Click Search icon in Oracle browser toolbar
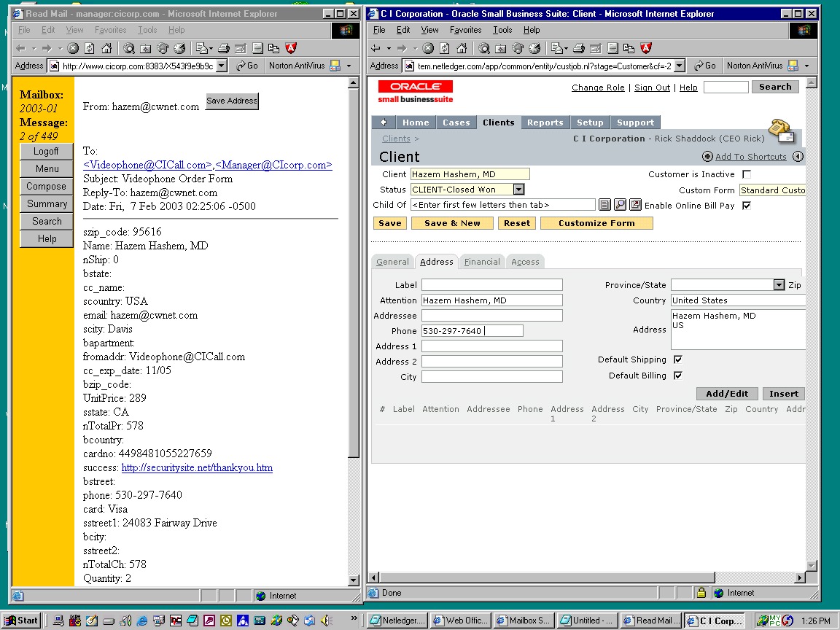The image size is (840, 630). click(x=484, y=48)
